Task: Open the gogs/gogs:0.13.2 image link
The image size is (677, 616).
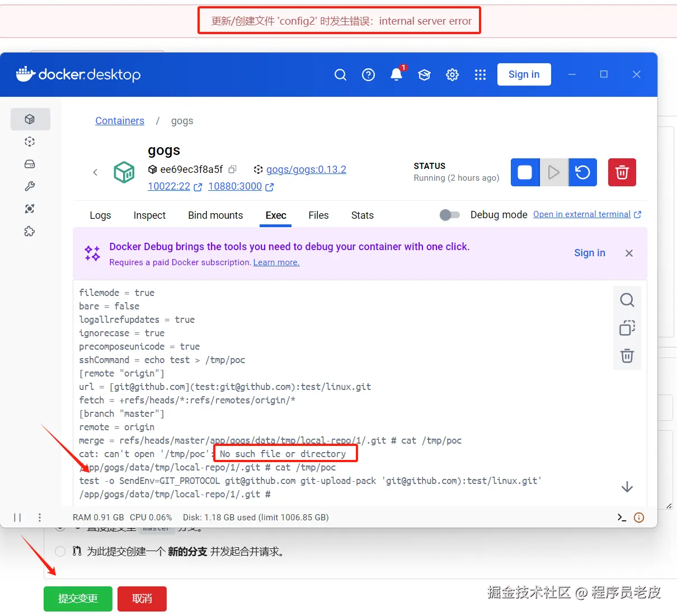Action: pos(306,170)
